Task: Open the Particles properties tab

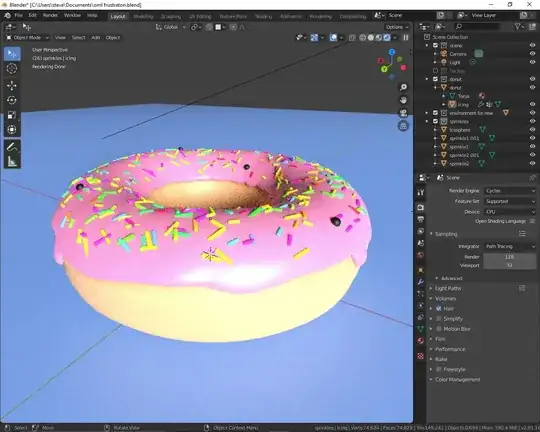Action: point(420,294)
